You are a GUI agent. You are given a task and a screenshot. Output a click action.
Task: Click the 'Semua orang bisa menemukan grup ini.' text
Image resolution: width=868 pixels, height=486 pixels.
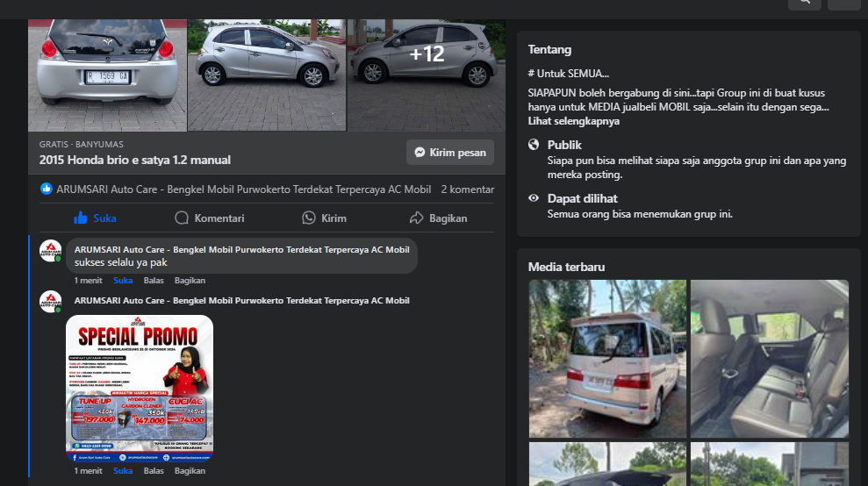coord(640,214)
